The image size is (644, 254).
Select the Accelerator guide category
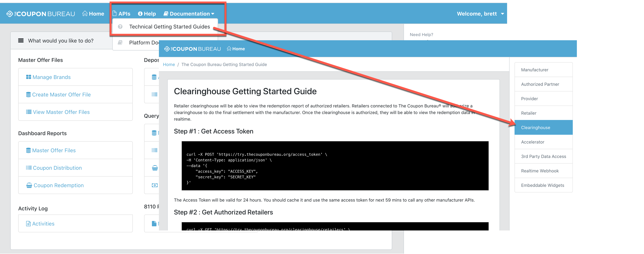point(542,142)
